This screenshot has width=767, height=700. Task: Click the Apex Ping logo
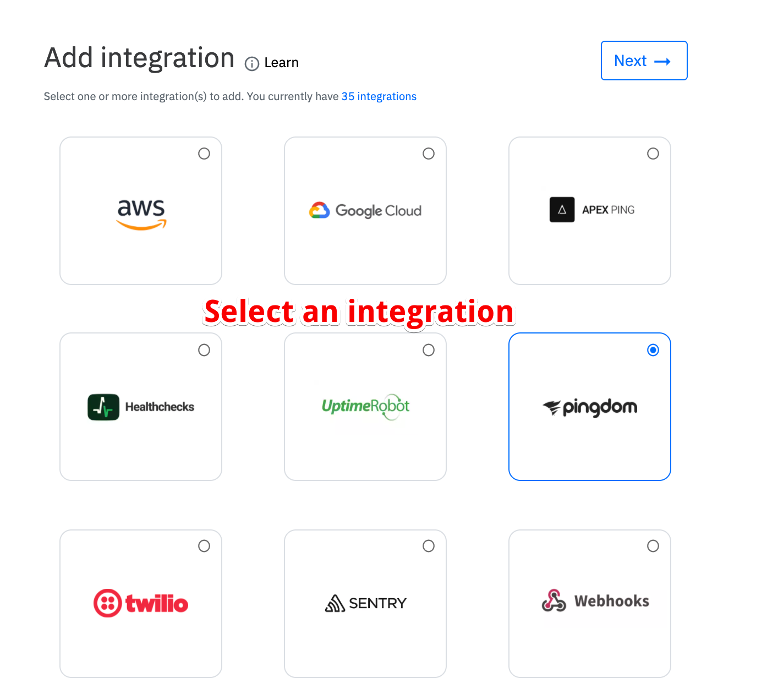592,210
